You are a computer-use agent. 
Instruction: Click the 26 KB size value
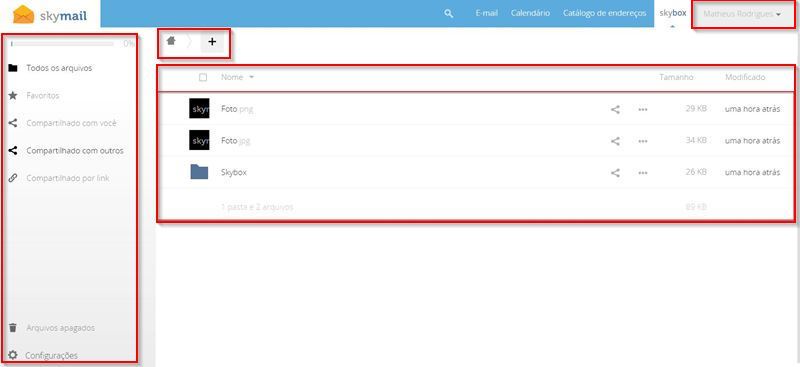pos(696,173)
